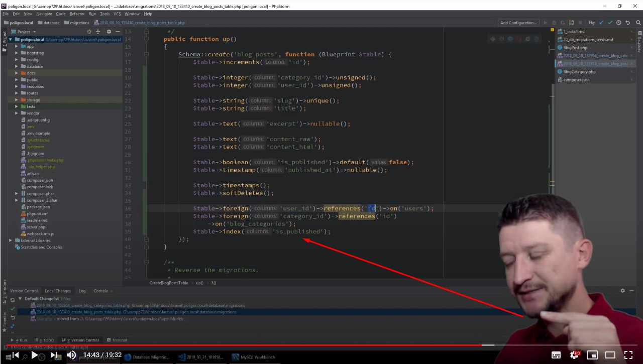Skip to next video in player
643x364 pixels.
(x=53, y=355)
